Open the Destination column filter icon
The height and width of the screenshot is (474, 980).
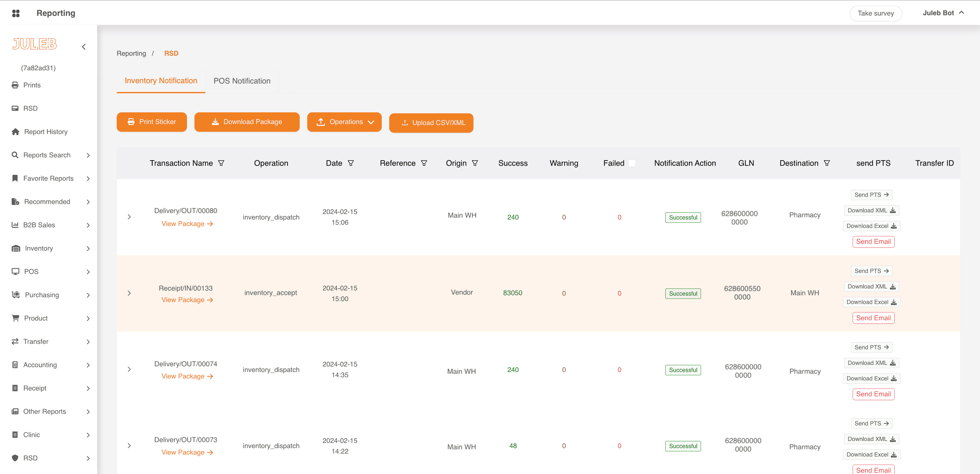pyautogui.click(x=827, y=163)
